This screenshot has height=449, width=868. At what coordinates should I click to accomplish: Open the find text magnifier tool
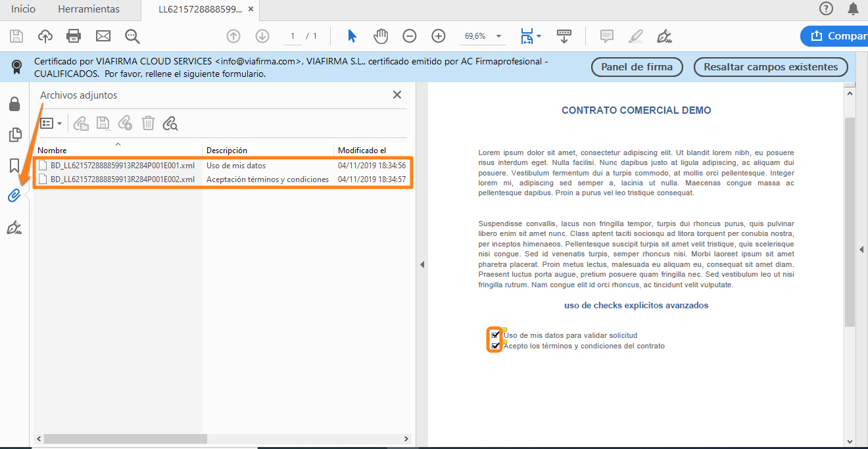pos(133,36)
